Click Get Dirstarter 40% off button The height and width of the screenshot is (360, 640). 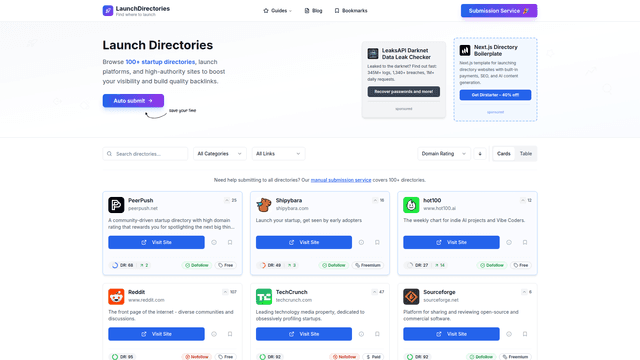click(x=495, y=95)
